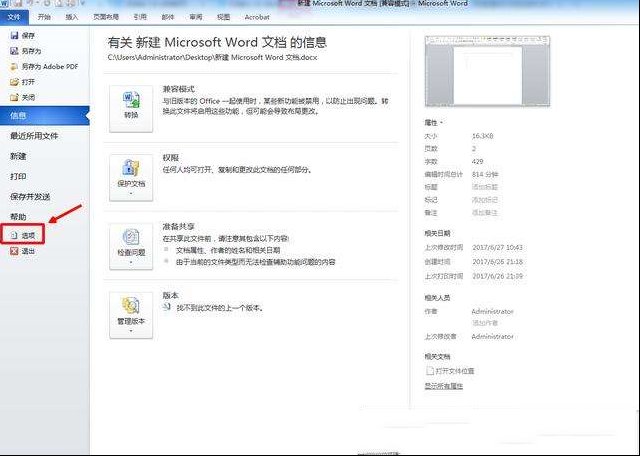The height and width of the screenshot is (456, 640).
Task: Click the 上次修改者 Administrator name
Action: [492, 336]
